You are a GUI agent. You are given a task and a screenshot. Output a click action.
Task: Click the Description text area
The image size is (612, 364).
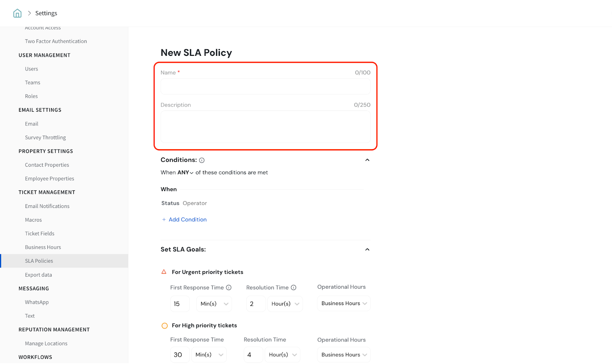tap(265, 127)
